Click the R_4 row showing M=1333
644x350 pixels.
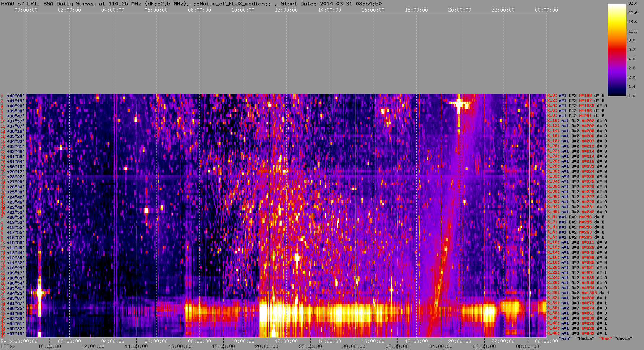click(577, 106)
